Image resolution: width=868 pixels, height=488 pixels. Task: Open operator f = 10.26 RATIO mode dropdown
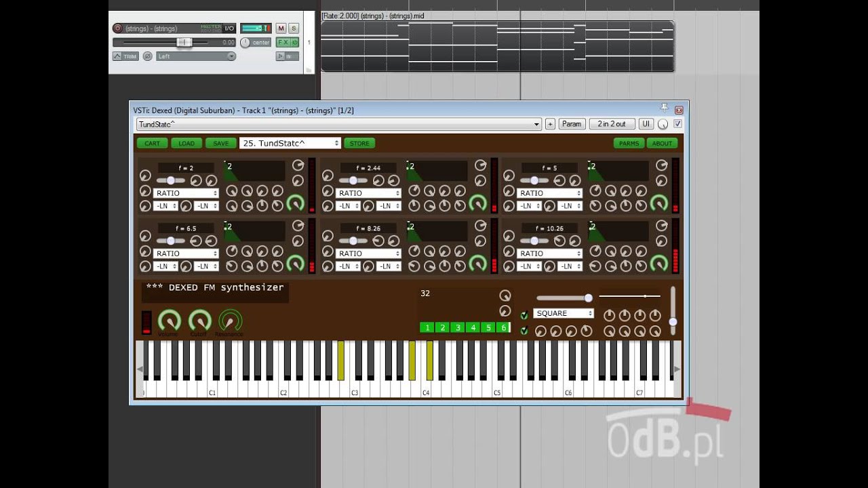point(550,253)
